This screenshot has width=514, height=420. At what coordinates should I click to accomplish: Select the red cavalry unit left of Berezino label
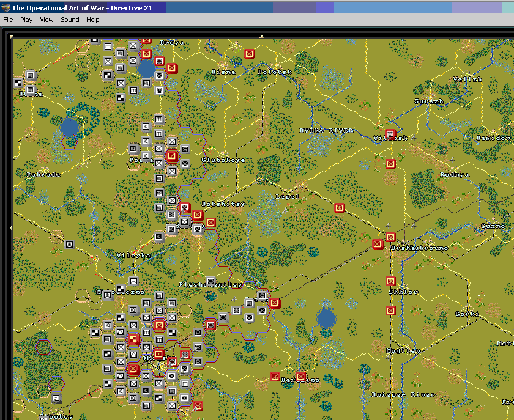pos(275,377)
